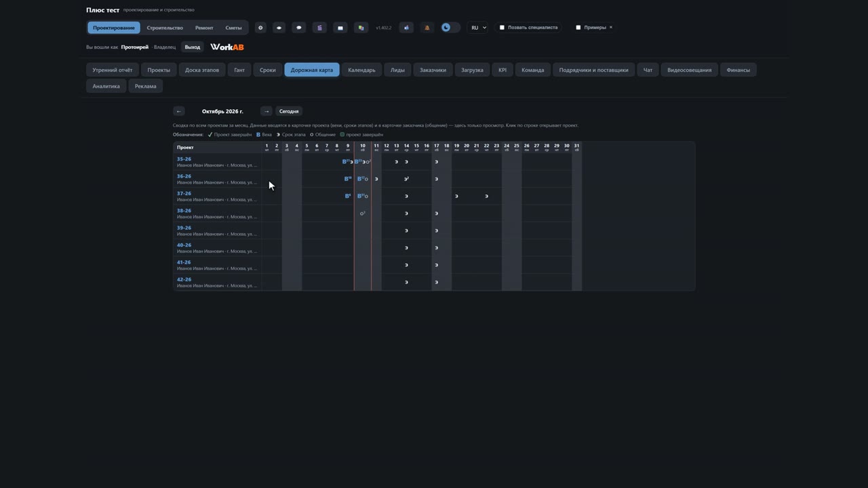
Task: Check the Позвать специалиста checkbox
Action: (502, 28)
